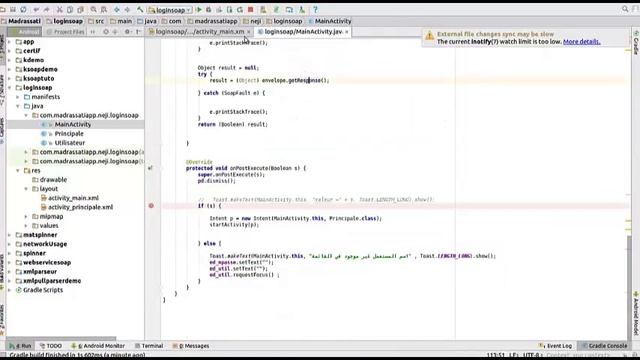Click the Copy icon in toolbar
This screenshot has width=640, height=360.
tap(70, 9)
